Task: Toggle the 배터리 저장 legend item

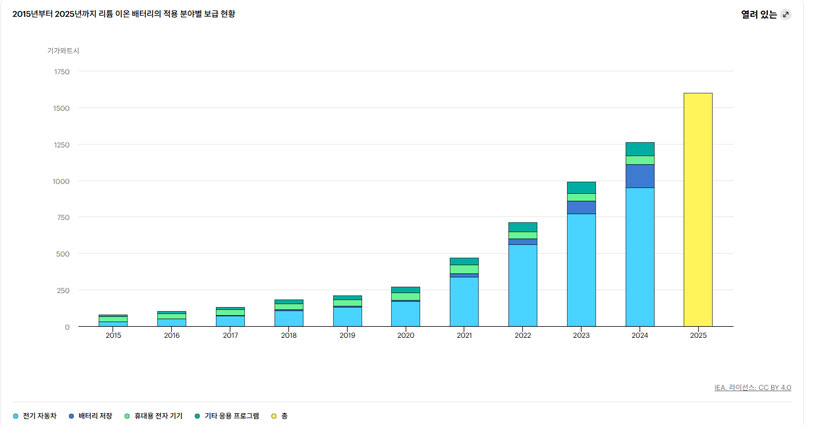Action: click(90, 416)
